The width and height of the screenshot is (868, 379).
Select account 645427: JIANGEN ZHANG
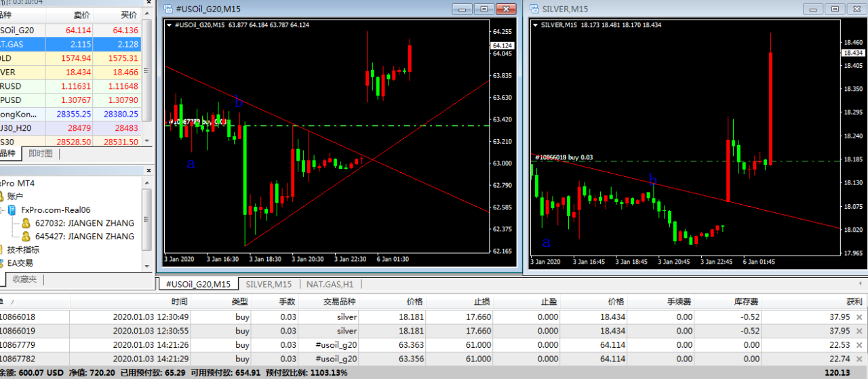pyautogui.click(x=85, y=237)
